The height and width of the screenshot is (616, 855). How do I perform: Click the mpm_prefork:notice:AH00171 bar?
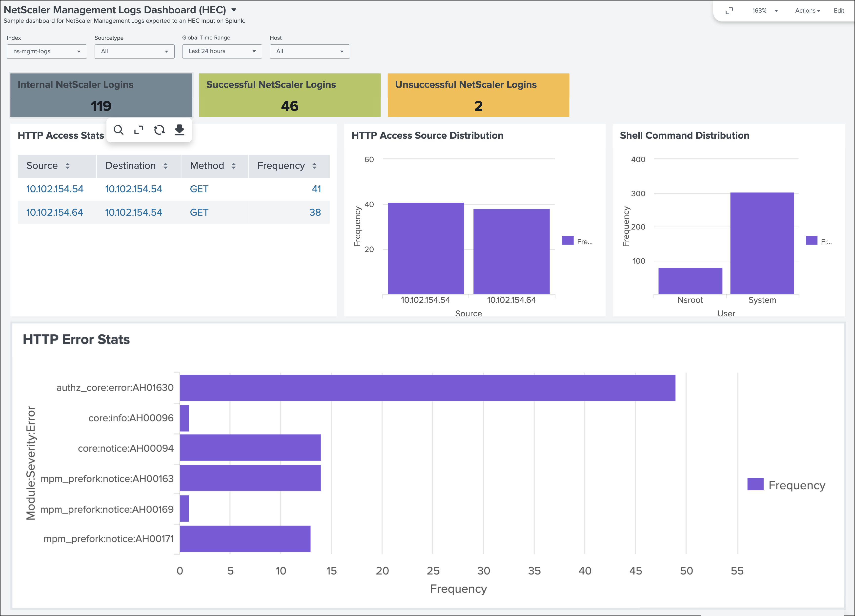pos(245,539)
